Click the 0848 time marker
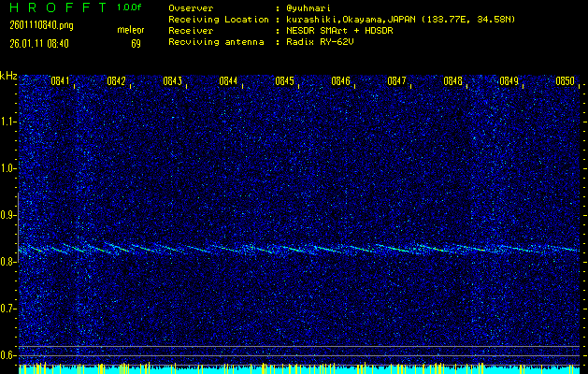This screenshot has height=374, width=588. coord(452,81)
